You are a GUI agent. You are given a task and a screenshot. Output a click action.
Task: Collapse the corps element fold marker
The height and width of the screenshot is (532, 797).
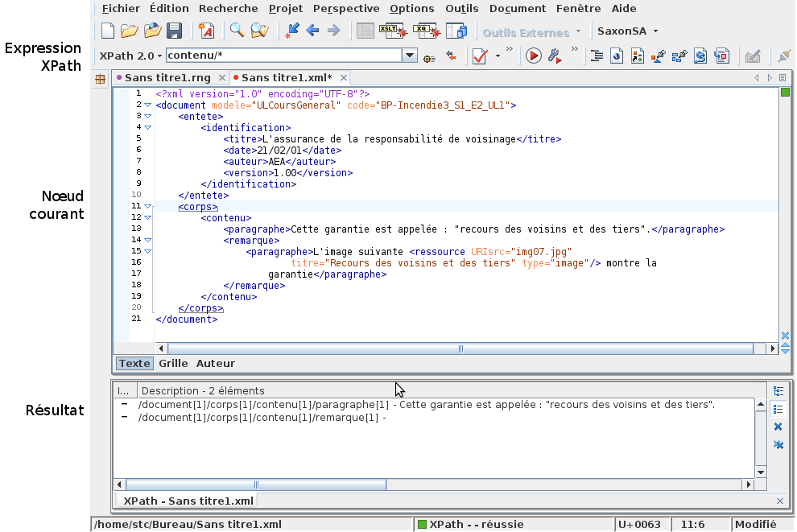click(147, 207)
